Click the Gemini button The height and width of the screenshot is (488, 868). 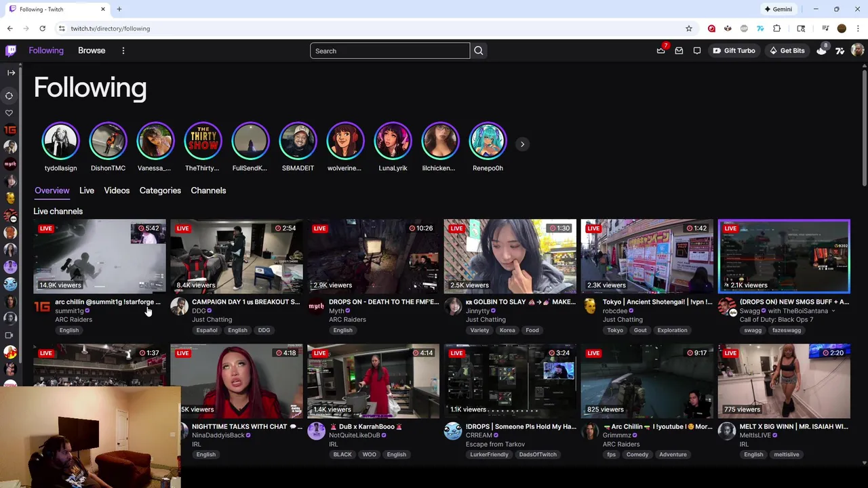tap(778, 9)
